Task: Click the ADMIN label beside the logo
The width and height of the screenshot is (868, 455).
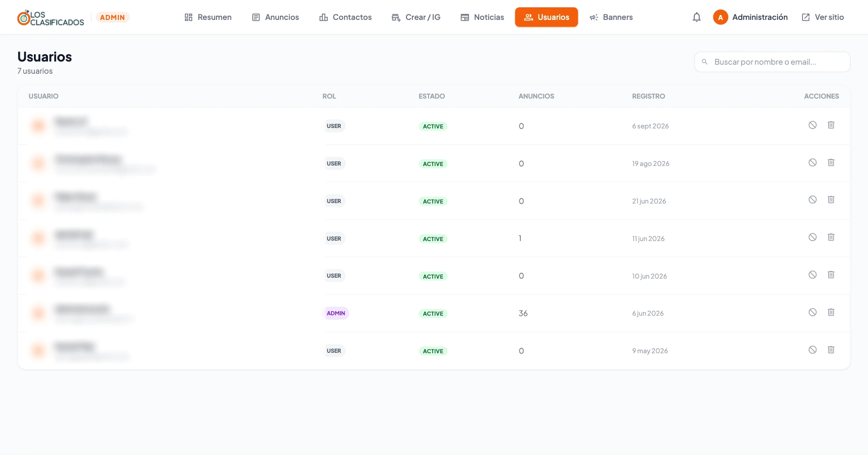Action: 113,17
